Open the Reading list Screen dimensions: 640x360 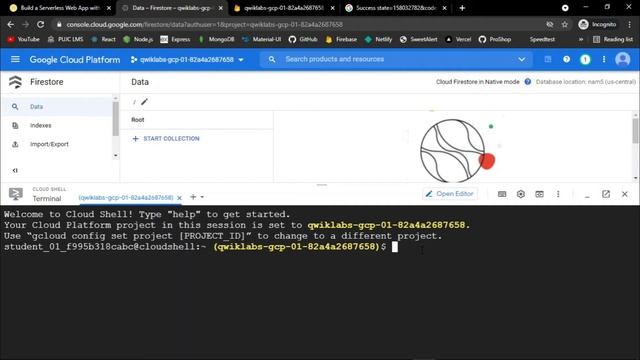coord(613,40)
